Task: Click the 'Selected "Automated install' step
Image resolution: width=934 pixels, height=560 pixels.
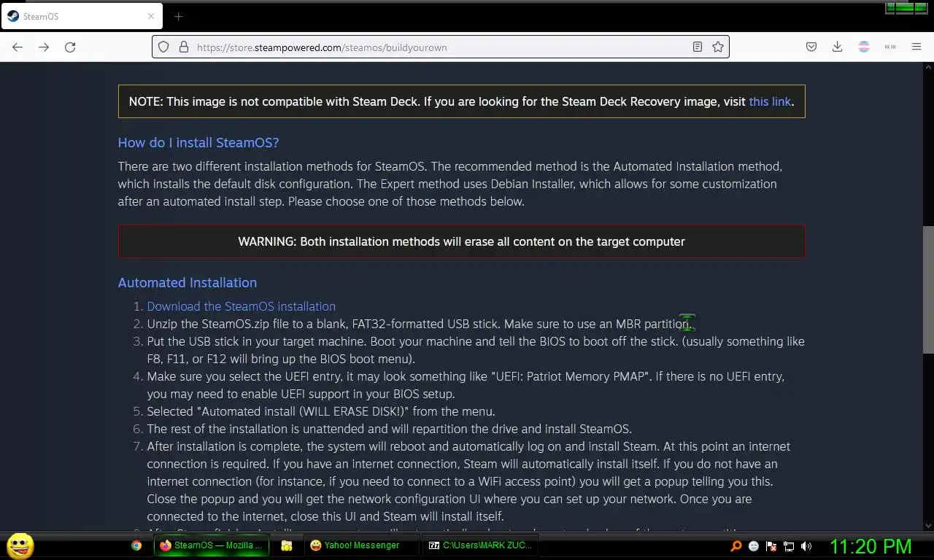Action: (321, 411)
